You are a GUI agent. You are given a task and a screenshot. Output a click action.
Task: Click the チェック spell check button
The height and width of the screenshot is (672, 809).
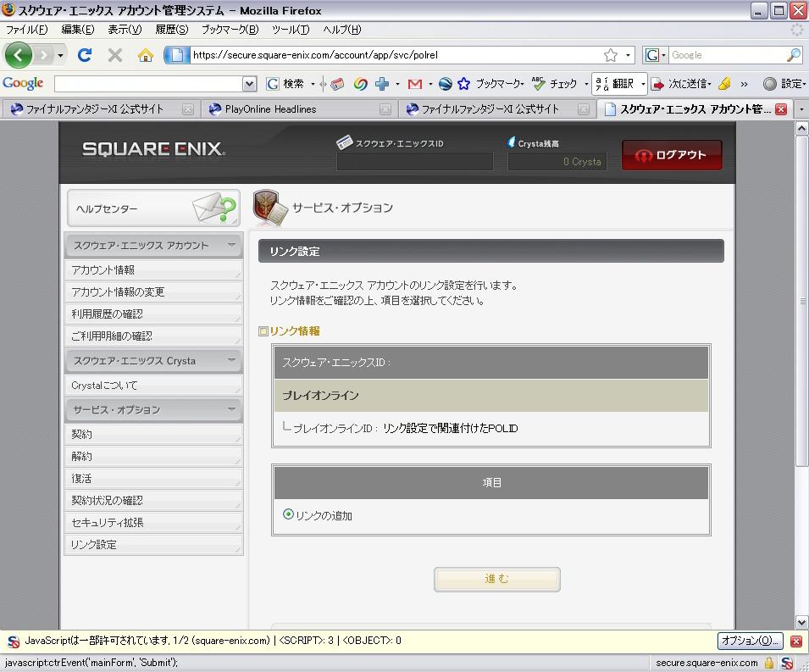(555, 84)
